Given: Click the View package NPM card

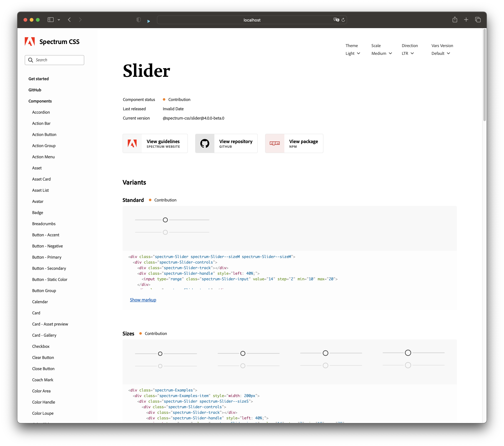Looking at the screenshot, I should 294,144.
